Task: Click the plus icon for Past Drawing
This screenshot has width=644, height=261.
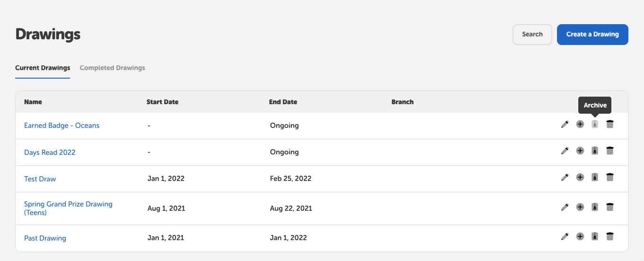Action: 580,236
